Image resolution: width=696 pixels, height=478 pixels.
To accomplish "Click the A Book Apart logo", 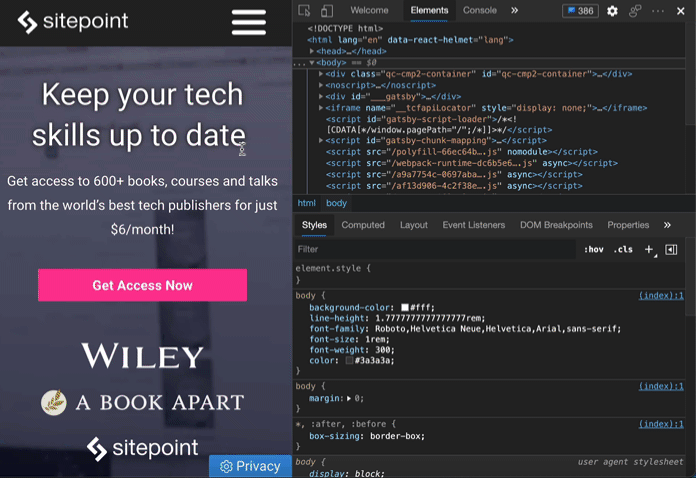I will 142,402.
